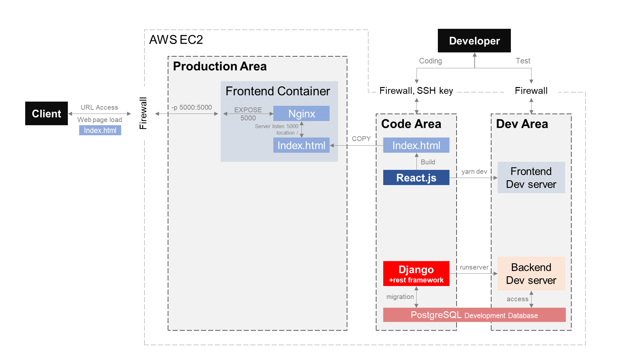
Task: Click small Index.html label under Client
Action: tap(100, 130)
